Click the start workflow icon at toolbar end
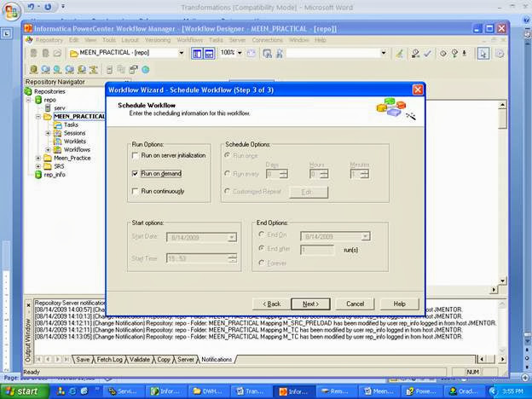The height and width of the screenshot is (399, 532). click(x=500, y=53)
